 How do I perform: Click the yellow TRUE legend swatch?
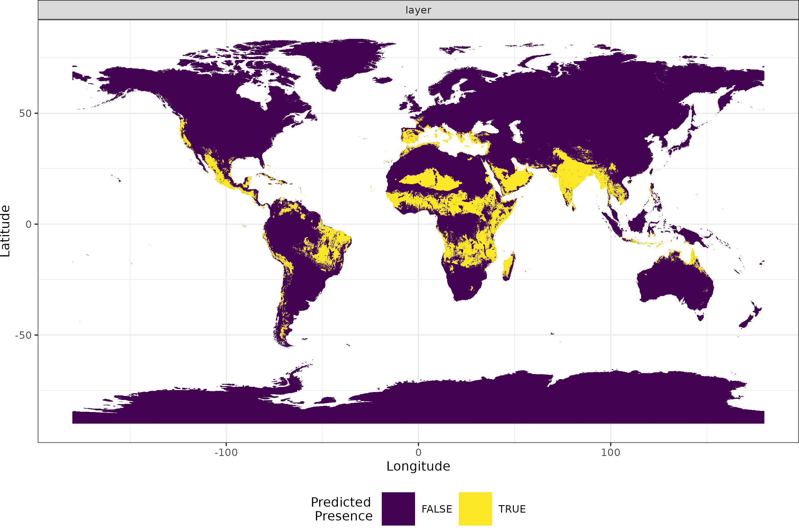pyautogui.click(x=475, y=509)
